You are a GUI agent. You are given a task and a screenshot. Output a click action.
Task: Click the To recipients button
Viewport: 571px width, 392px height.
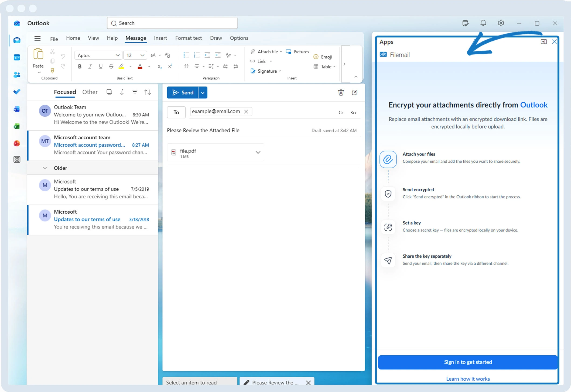tap(176, 112)
